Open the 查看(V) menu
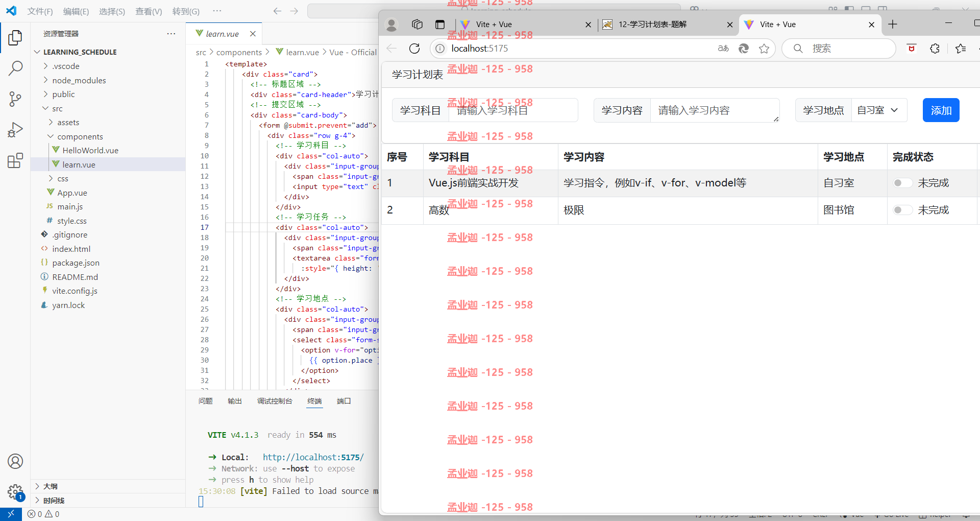 [x=149, y=11]
